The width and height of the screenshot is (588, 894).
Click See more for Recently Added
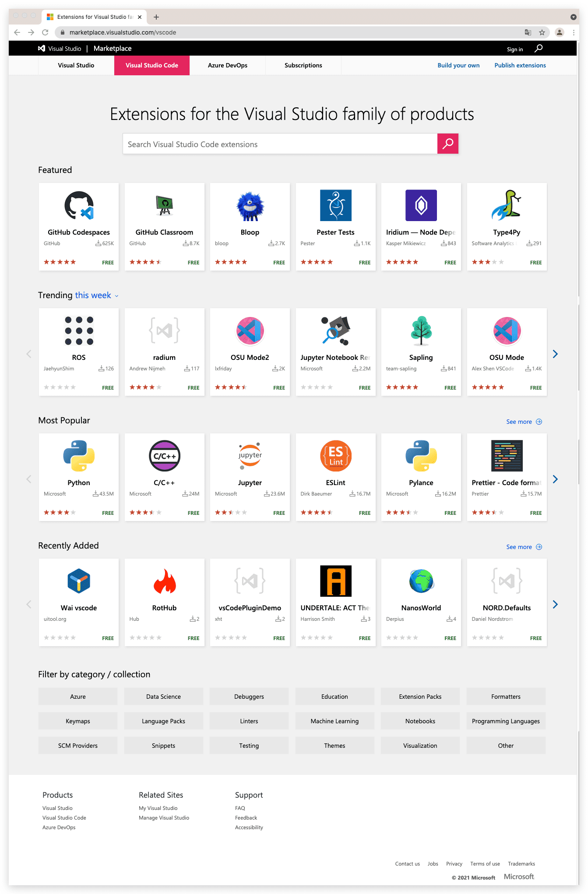coord(524,547)
